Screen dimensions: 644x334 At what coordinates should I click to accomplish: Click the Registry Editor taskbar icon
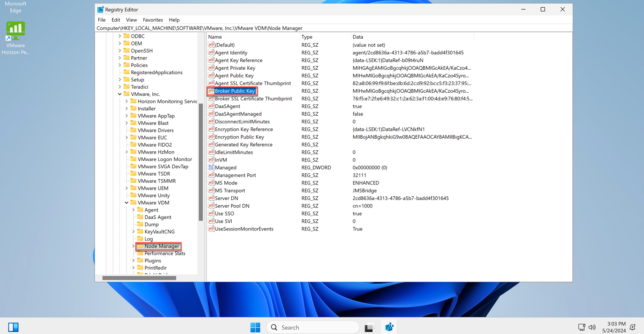click(x=389, y=327)
